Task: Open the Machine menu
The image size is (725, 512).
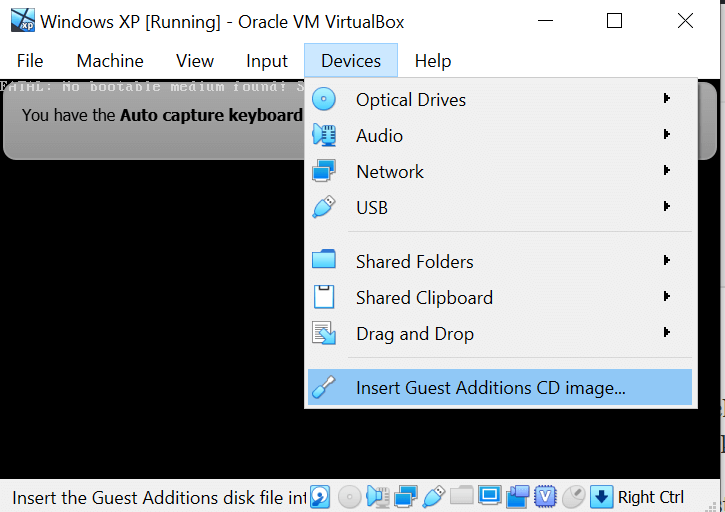Action: tap(110, 61)
